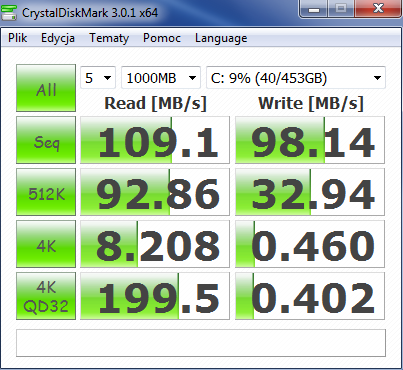
Task: Click the 4K QD32 write result 0.402
Action: click(310, 296)
